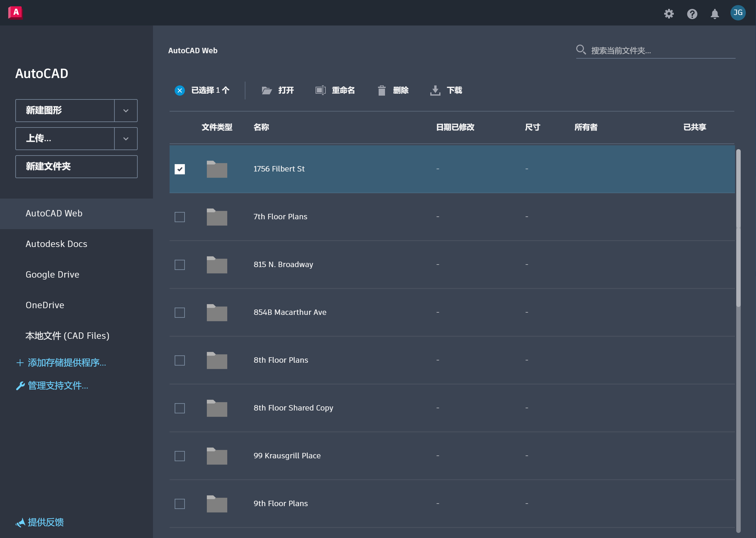Click the folder icon for 7th Floor Plans
The height and width of the screenshot is (538, 756).
217,217
